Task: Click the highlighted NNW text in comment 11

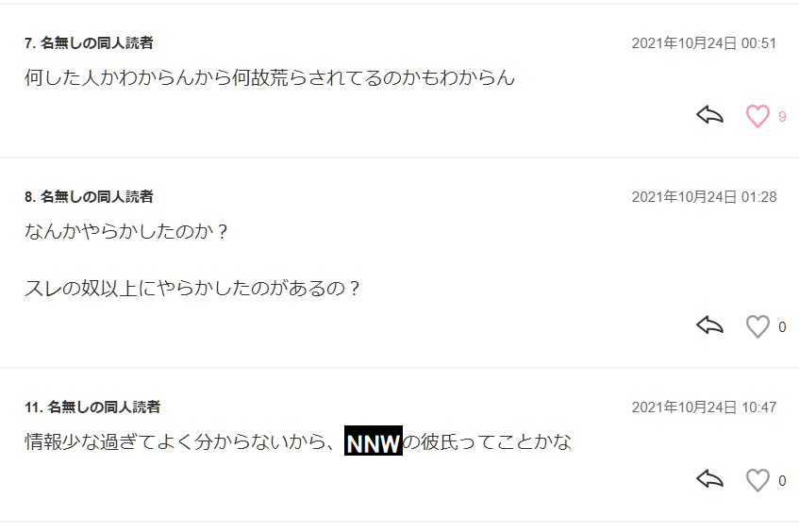Action: tap(374, 441)
